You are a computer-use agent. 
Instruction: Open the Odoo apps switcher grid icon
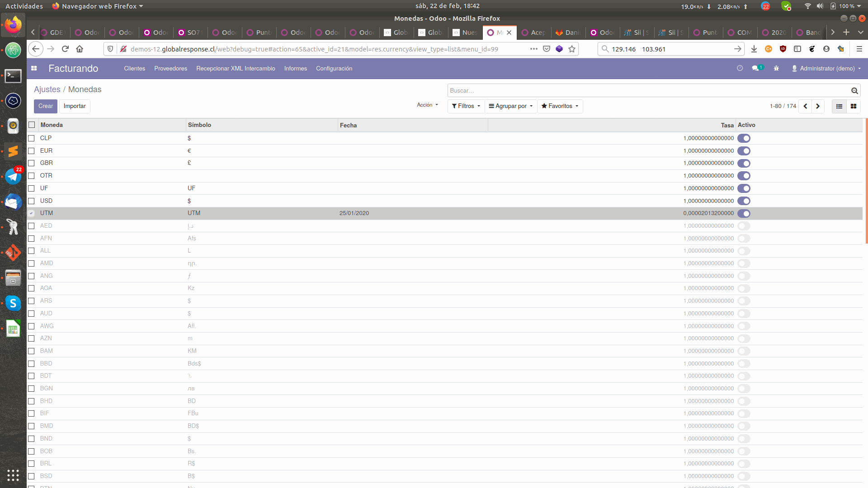(34, 68)
